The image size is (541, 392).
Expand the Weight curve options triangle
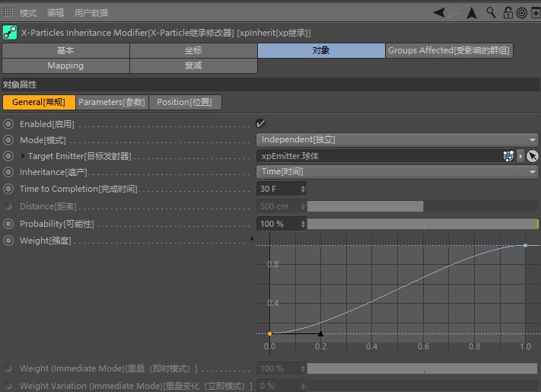(x=252, y=238)
